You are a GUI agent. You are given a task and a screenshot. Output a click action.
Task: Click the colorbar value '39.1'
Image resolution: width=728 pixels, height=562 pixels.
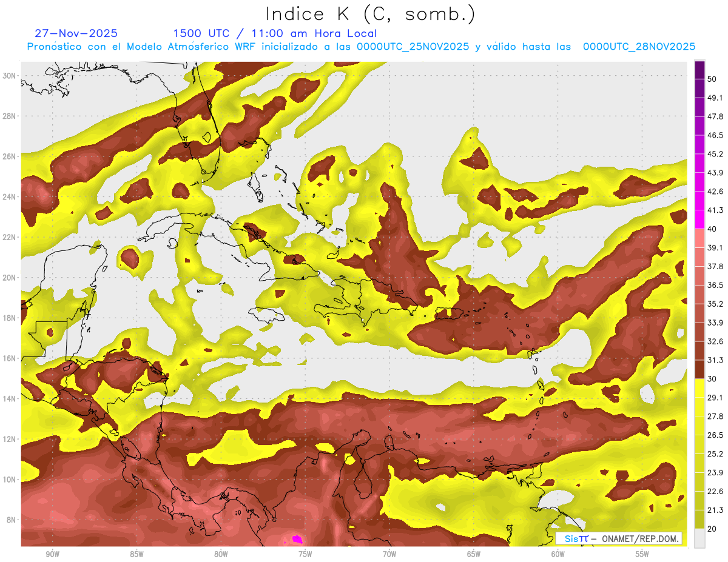(x=715, y=247)
